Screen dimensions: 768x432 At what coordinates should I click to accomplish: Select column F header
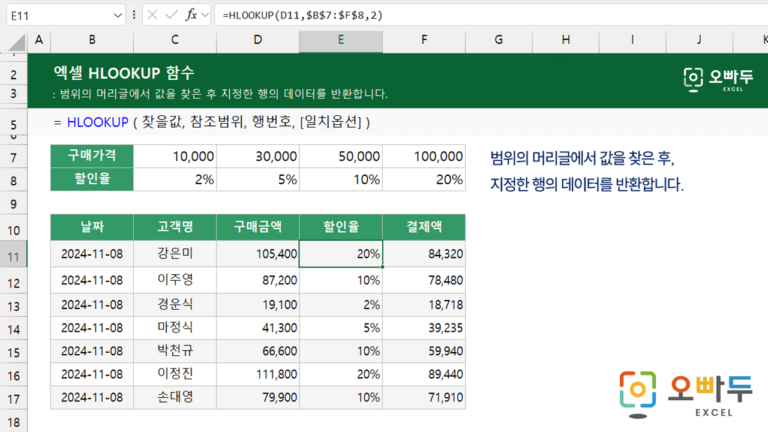(424, 40)
